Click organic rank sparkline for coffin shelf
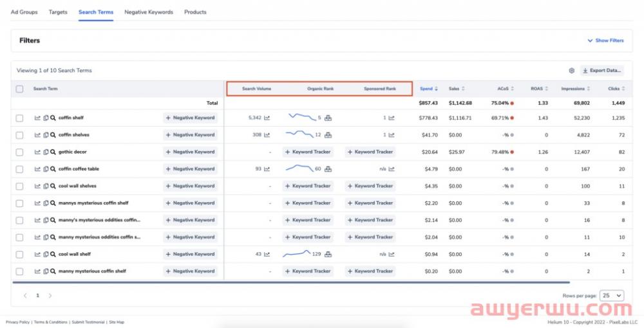The width and height of the screenshot is (644, 328). [x=302, y=117]
